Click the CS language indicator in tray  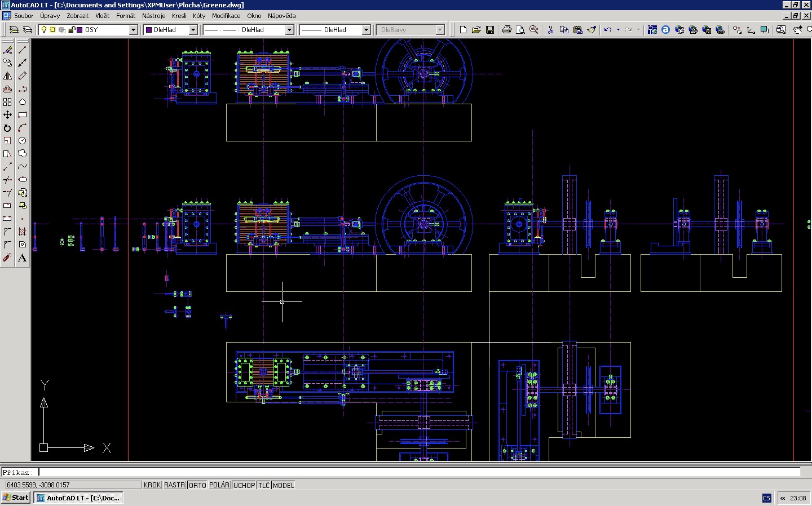[x=766, y=498]
